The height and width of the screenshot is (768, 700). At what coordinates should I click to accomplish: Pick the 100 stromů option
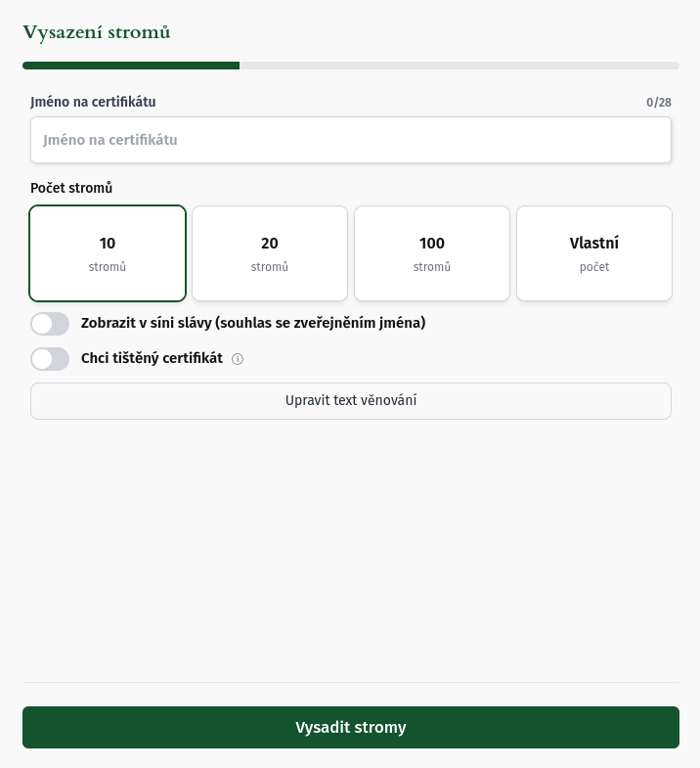point(432,253)
